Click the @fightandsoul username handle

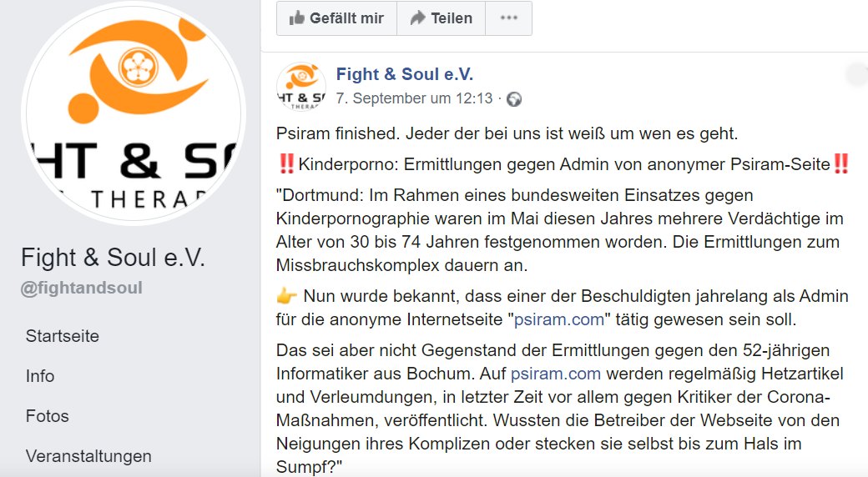click(x=82, y=288)
